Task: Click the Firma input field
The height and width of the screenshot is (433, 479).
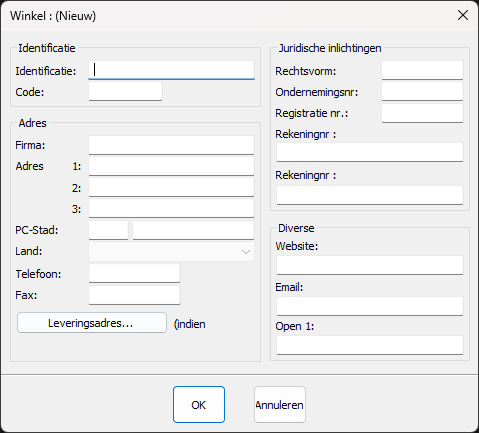Action: [x=171, y=145]
